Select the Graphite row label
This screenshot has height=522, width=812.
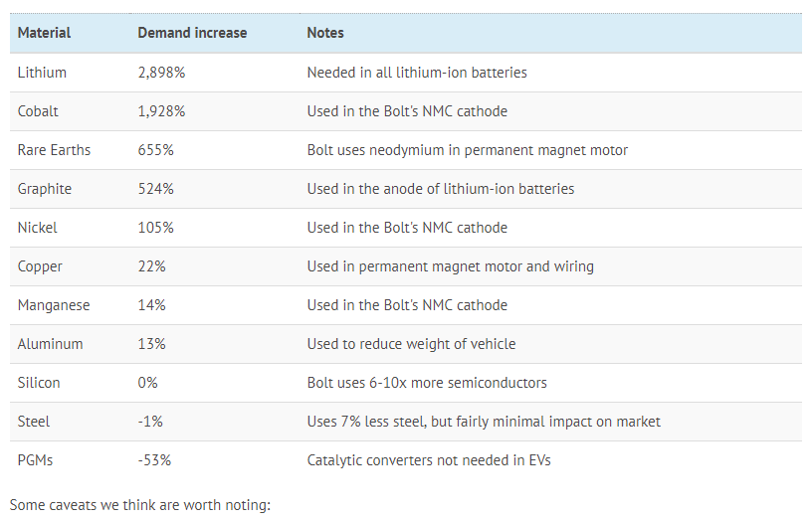click(x=45, y=189)
